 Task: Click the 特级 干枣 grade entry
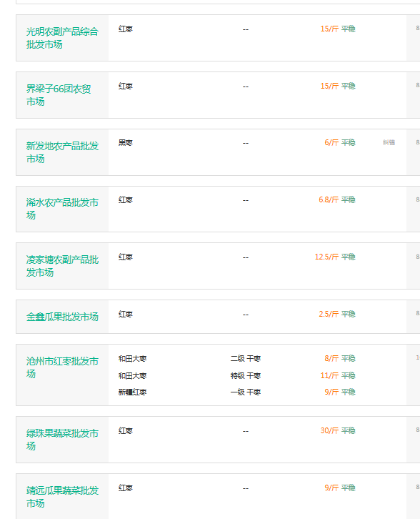[x=246, y=376]
